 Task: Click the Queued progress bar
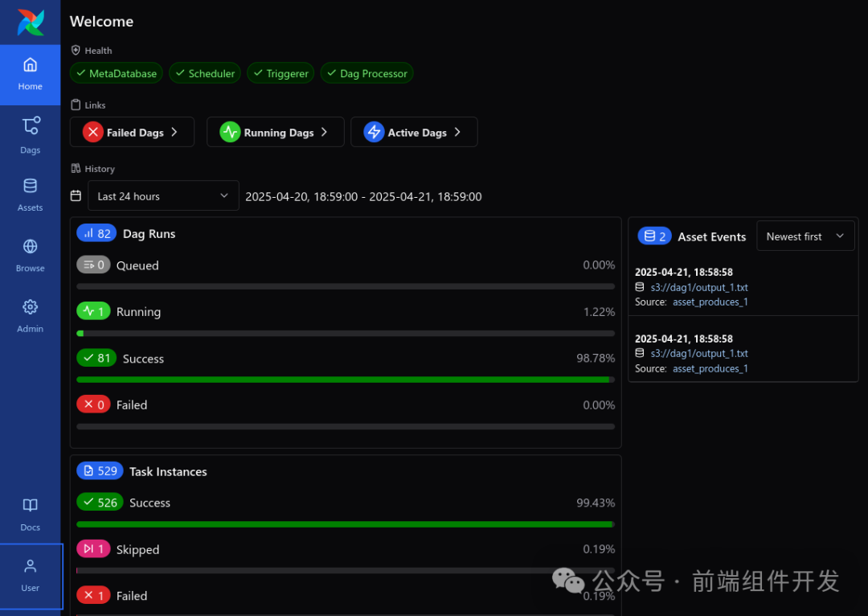pyautogui.click(x=346, y=286)
